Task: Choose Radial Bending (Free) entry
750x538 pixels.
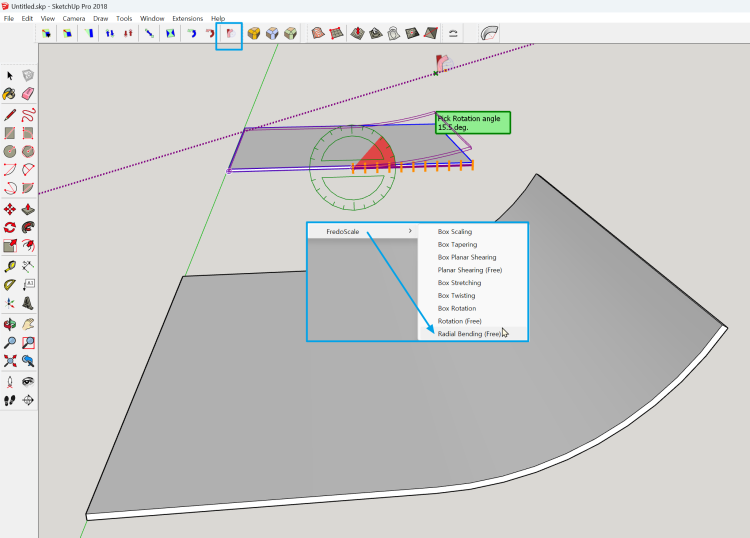Action: coord(469,334)
